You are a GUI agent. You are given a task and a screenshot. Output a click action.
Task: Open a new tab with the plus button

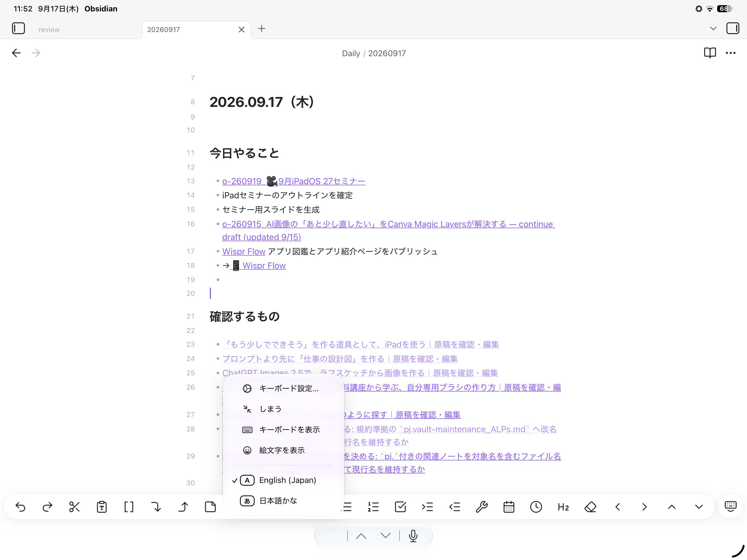click(262, 29)
